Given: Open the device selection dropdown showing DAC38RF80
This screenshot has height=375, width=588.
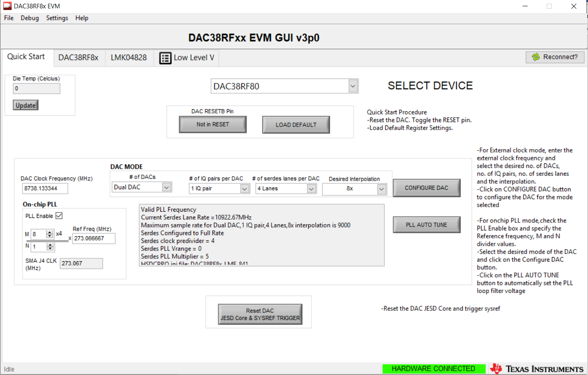Looking at the screenshot, I should pyautogui.click(x=353, y=86).
